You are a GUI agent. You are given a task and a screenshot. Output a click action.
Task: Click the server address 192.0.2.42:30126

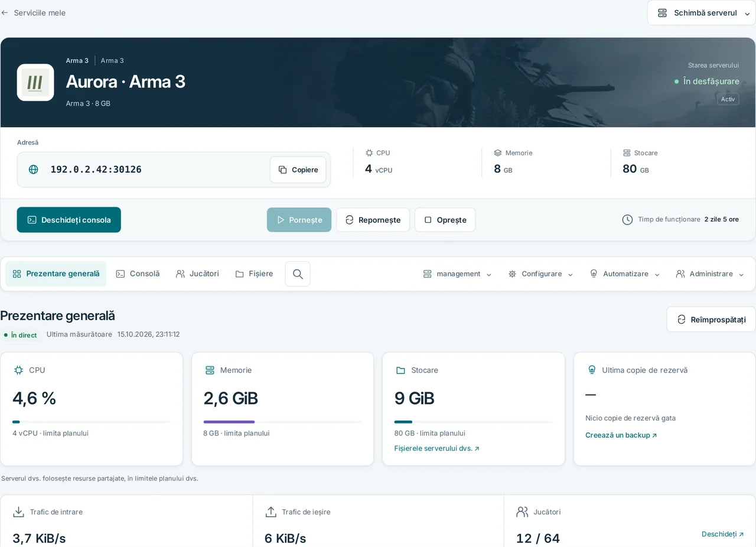pos(96,170)
